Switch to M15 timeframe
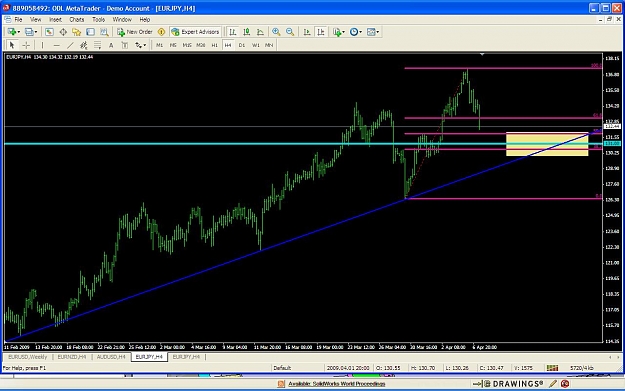Screen dimensions: 625x391 coord(187,45)
